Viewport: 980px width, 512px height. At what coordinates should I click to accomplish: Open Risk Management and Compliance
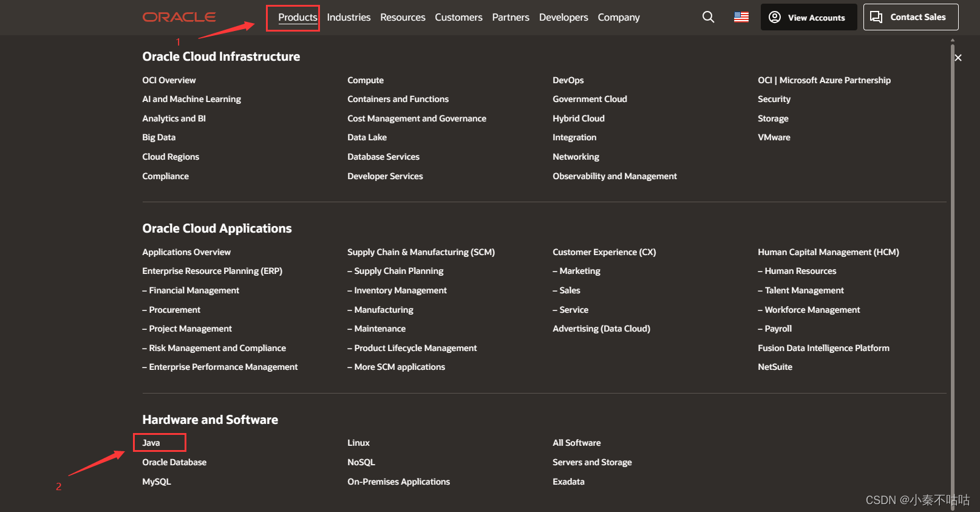pos(214,348)
